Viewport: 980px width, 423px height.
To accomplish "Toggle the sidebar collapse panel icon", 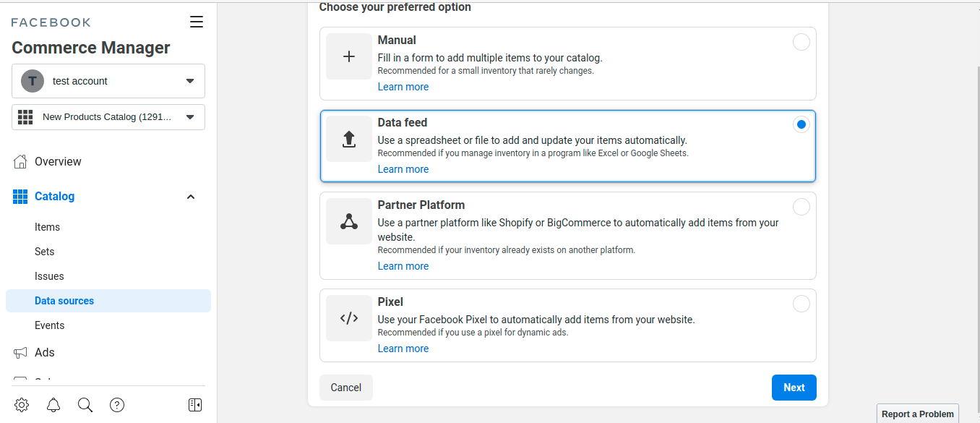I will point(195,405).
